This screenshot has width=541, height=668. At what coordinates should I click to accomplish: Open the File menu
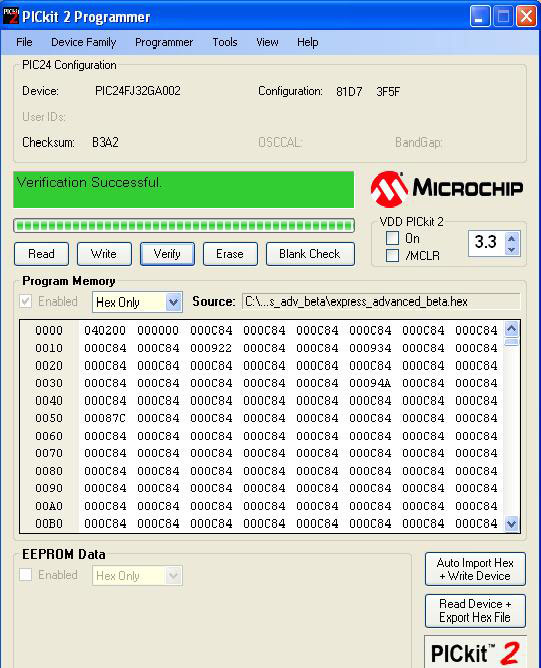(24, 42)
